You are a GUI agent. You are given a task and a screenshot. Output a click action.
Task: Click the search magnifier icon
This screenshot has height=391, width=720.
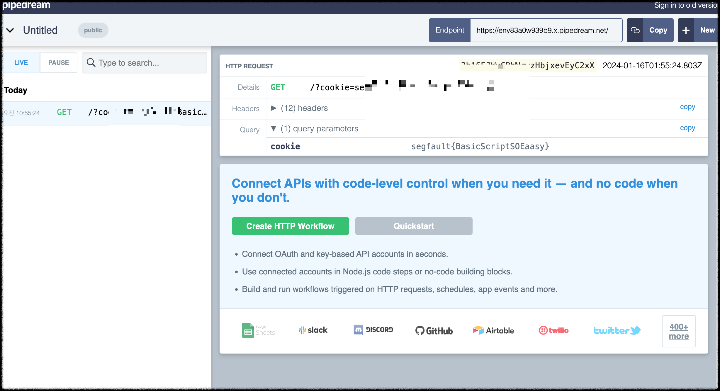(91, 62)
